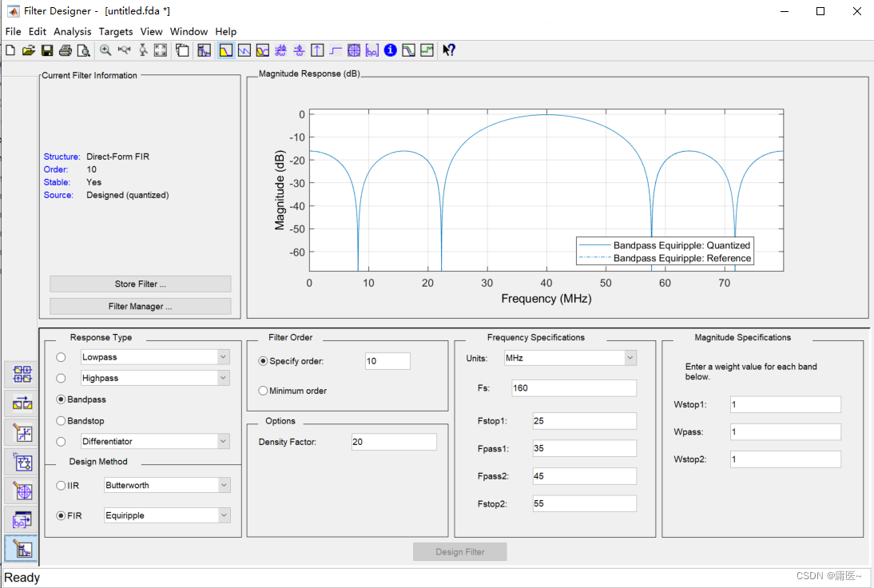
Task: Open the Help menu
Action: 226,32
